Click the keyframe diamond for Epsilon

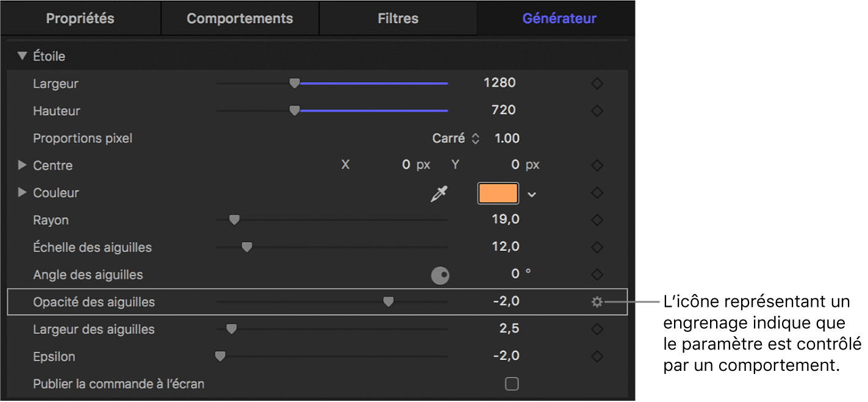coord(597,356)
